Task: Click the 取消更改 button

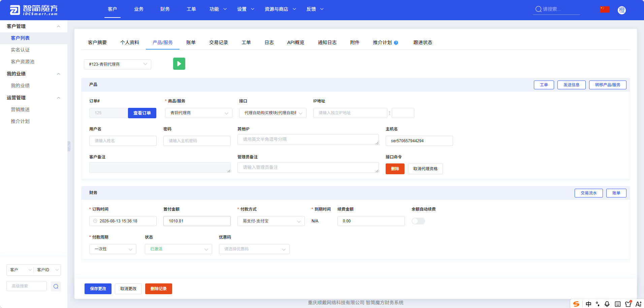Action: tap(128, 289)
